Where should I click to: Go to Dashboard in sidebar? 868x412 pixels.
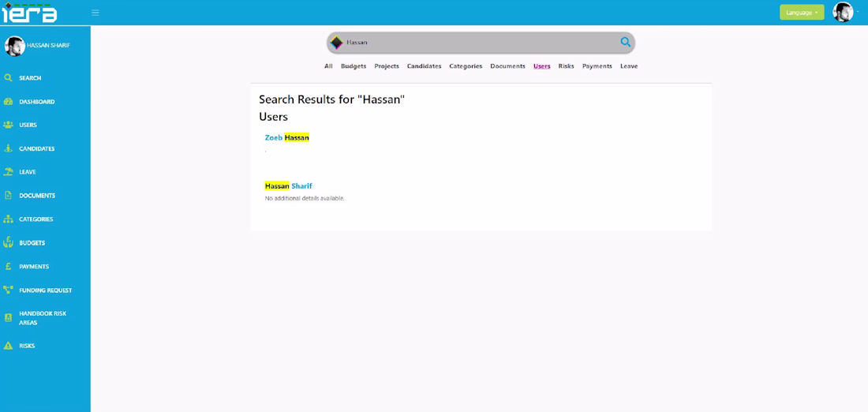click(x=36, y=102)
